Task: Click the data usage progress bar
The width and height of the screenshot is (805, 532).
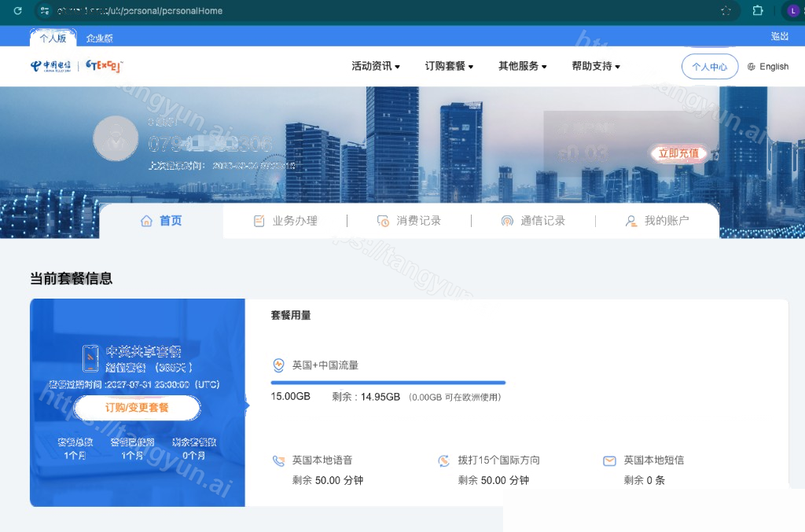Action: tap(388, 383)
